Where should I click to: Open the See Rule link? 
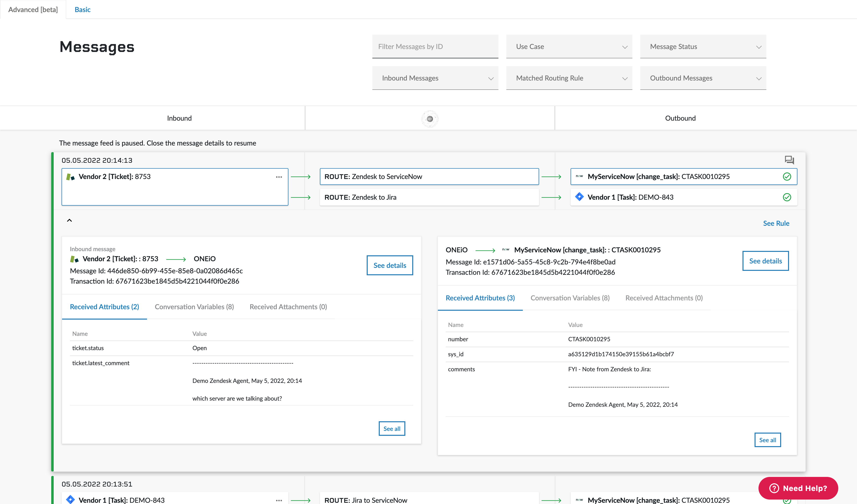click(776, 223)
